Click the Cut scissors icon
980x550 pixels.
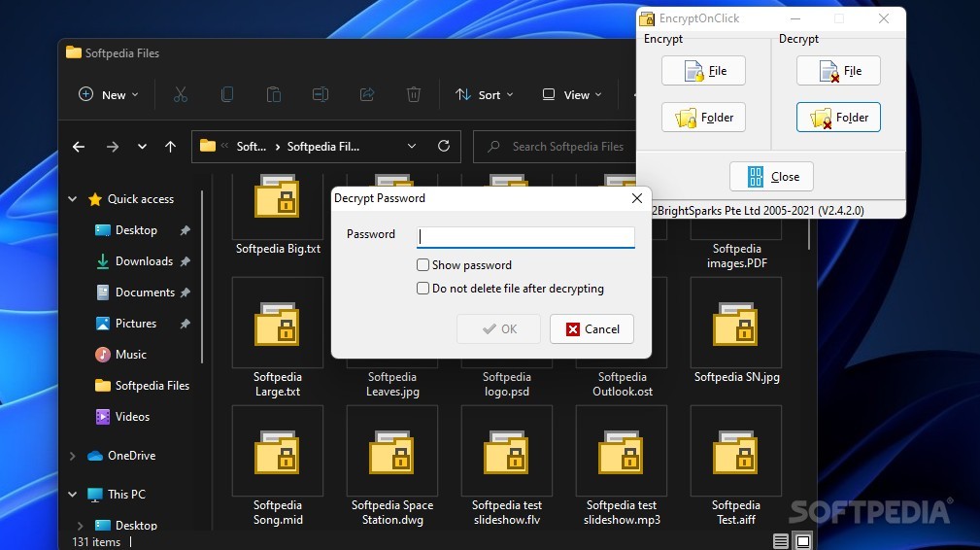coord(180,95)
